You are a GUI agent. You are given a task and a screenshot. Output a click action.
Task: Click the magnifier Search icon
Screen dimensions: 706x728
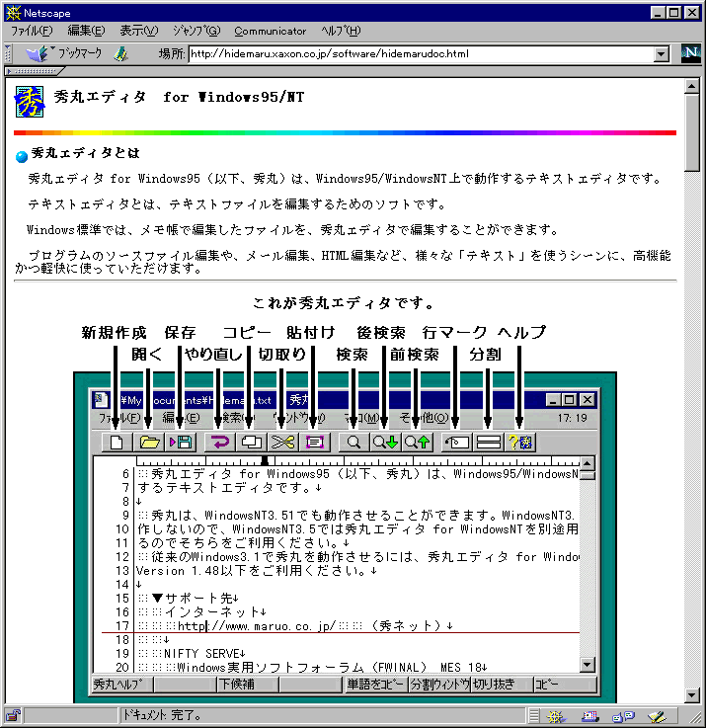point(353,443)
